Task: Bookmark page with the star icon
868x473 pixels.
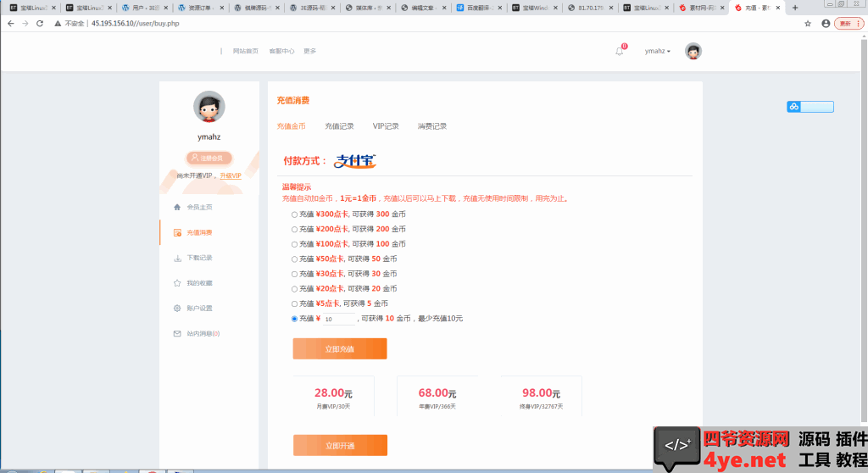Action: pyautogui.click(x=808, y=24)
